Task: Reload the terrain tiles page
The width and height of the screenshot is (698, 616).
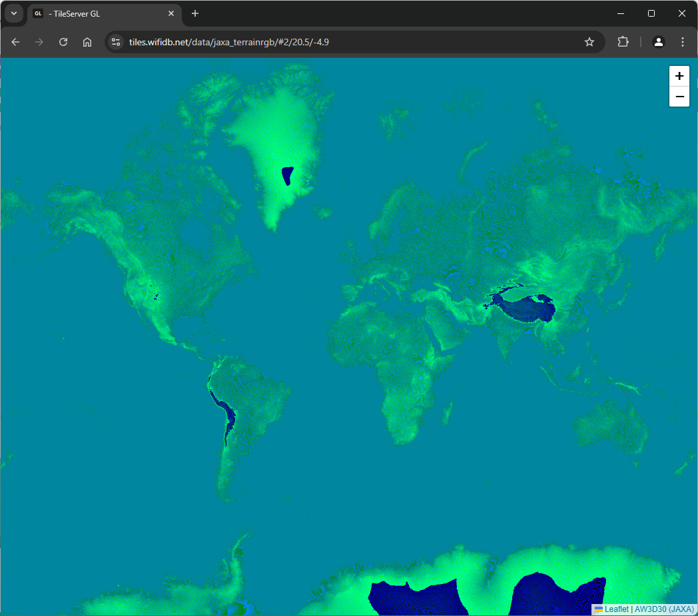Action: pos(63,42)
